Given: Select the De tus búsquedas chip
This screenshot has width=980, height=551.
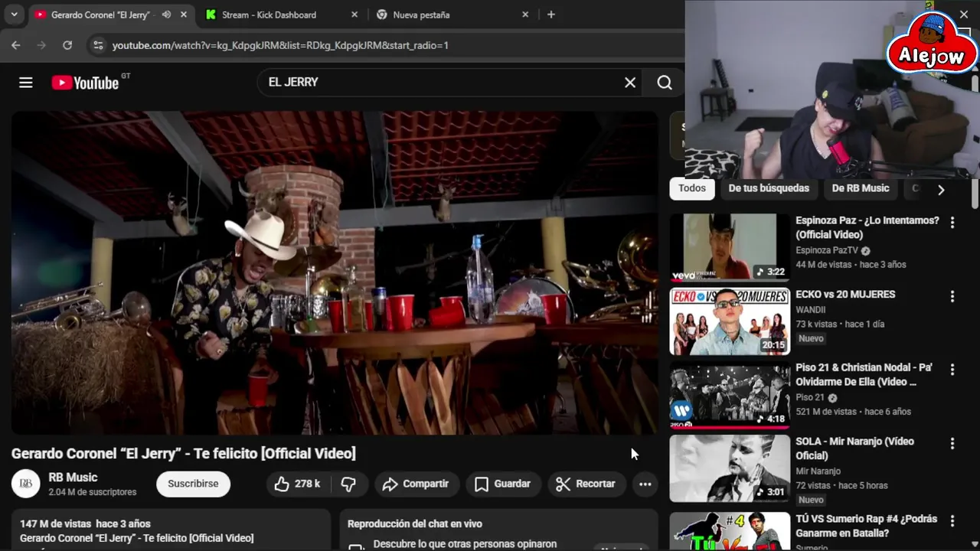Looking at the screenshot, I should click(769, 188).
